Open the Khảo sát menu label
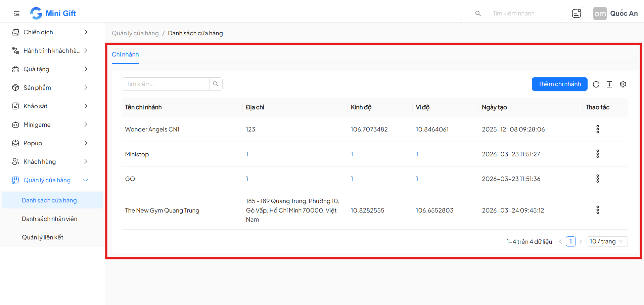This screenshot has height=305, width=644. pos(35,106)
